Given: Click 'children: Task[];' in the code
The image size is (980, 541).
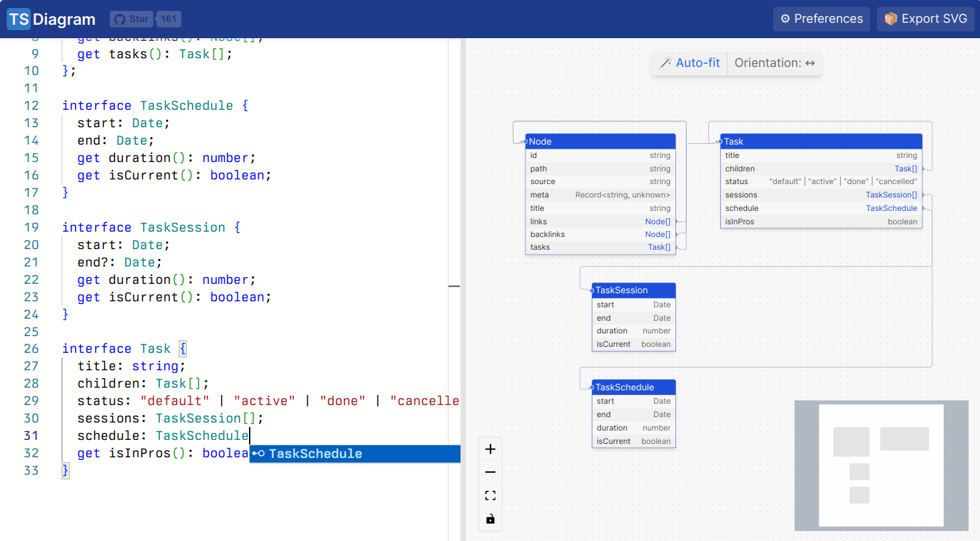Looking at the screenshot, I should coord(143,384).
